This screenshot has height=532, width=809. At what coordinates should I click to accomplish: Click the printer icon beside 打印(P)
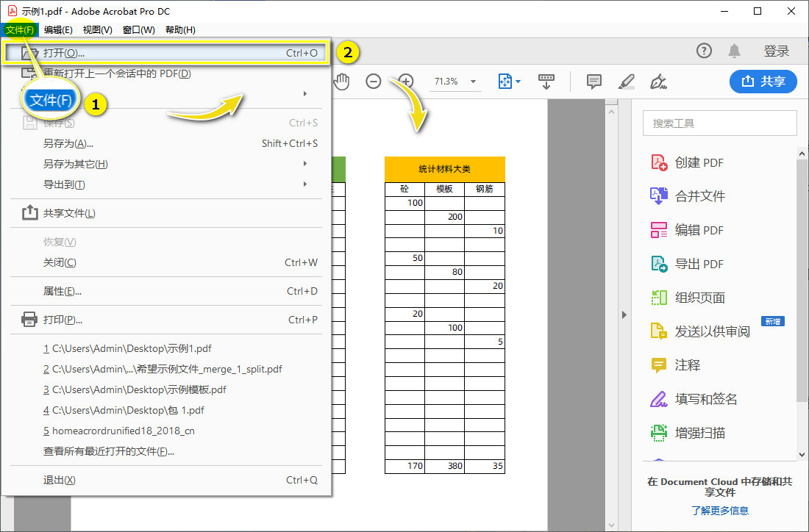[29, 320]
